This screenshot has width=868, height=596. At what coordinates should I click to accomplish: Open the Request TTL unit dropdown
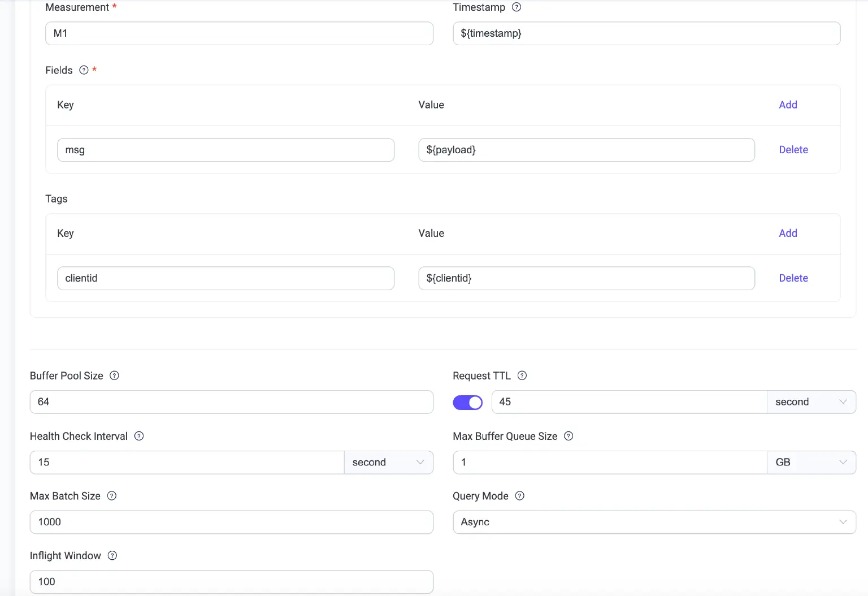(811, 402)
